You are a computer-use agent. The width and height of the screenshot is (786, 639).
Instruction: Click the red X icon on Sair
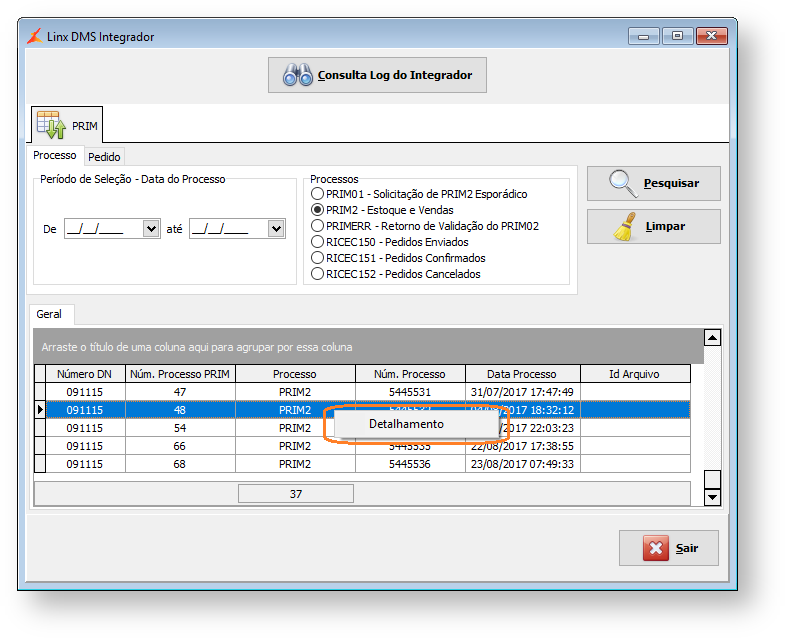pyautogui.click(x=656, y=548)
